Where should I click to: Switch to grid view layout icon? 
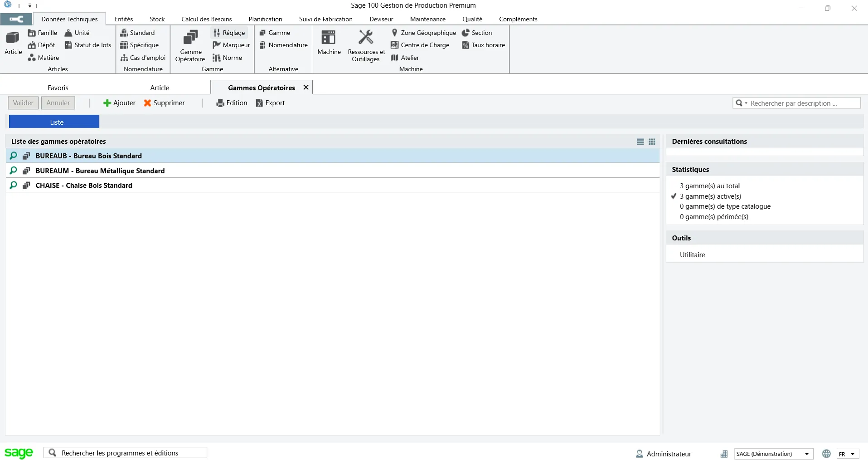pyautogui.click(x=652, y=142)
